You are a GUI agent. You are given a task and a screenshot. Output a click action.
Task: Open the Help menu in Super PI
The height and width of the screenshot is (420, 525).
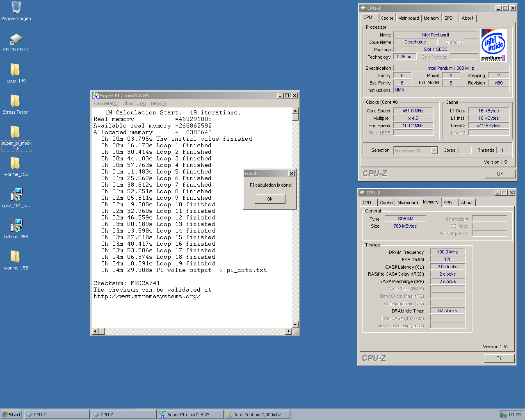158,103
